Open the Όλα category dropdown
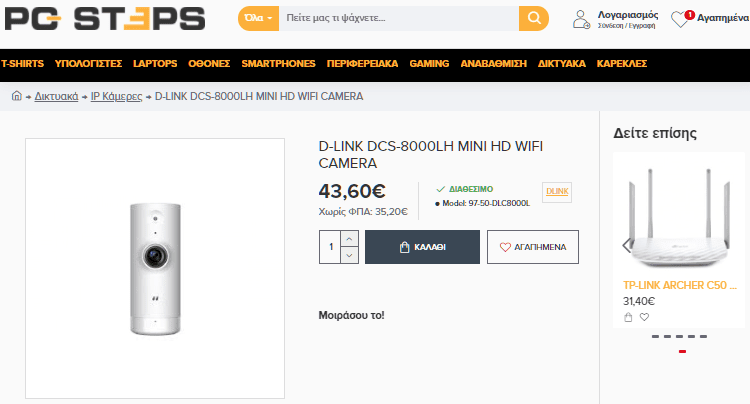 click(x=258, y=18)
